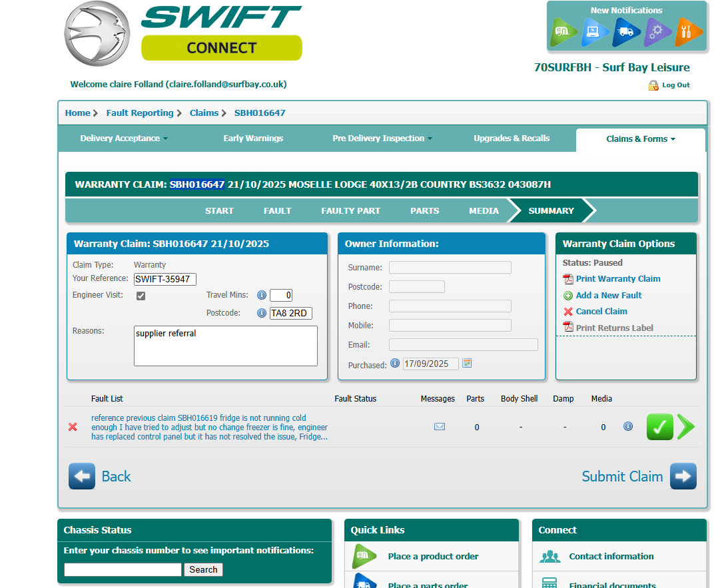Click the green arrow on fault row
This screenshot has width=726, height=588.
(x=686, y=426)
